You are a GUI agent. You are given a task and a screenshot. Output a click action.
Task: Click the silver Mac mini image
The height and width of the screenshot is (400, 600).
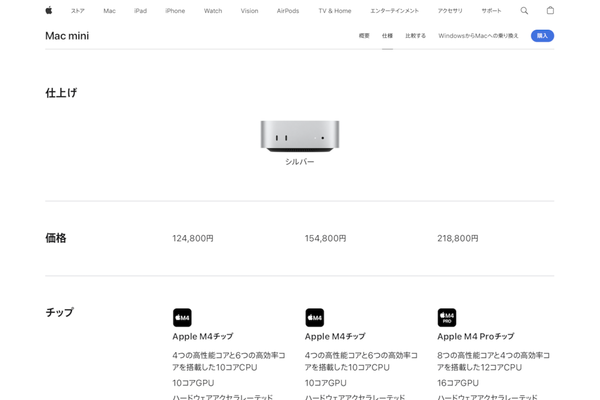point(300,136)
